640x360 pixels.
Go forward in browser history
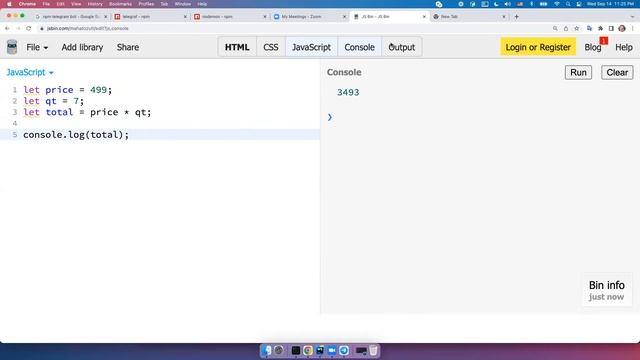(18, 29)
